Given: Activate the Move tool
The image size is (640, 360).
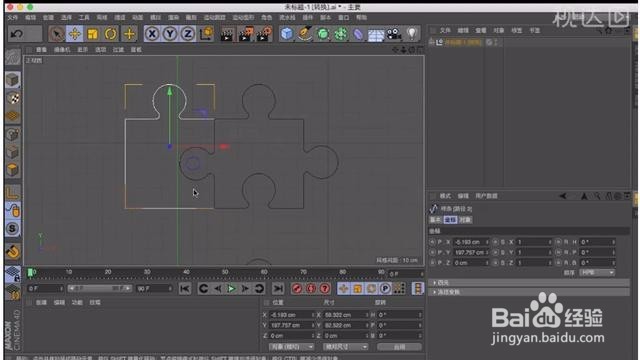Looking at the screenshot, I should tap(75, 34).
